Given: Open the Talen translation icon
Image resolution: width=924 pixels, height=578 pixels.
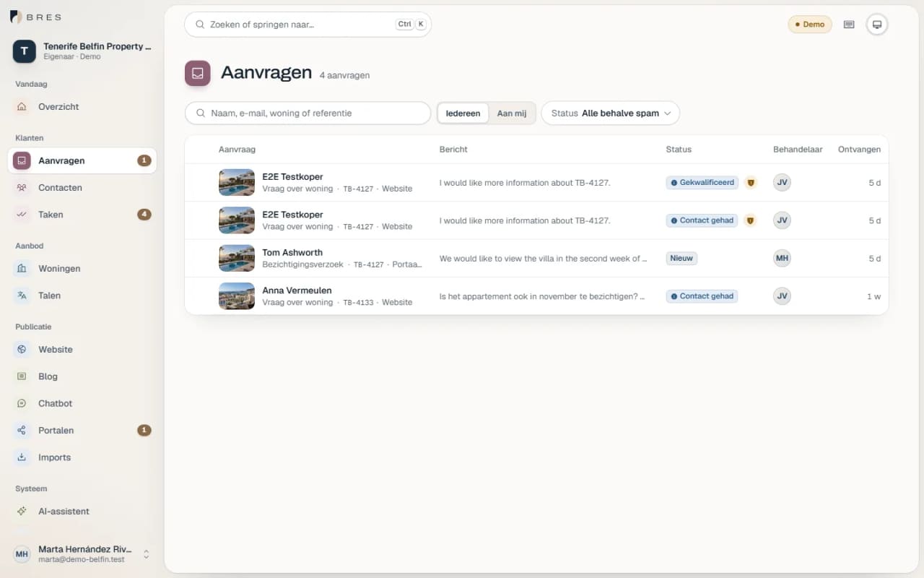Looking at the screenshot, I should [22, 296].
